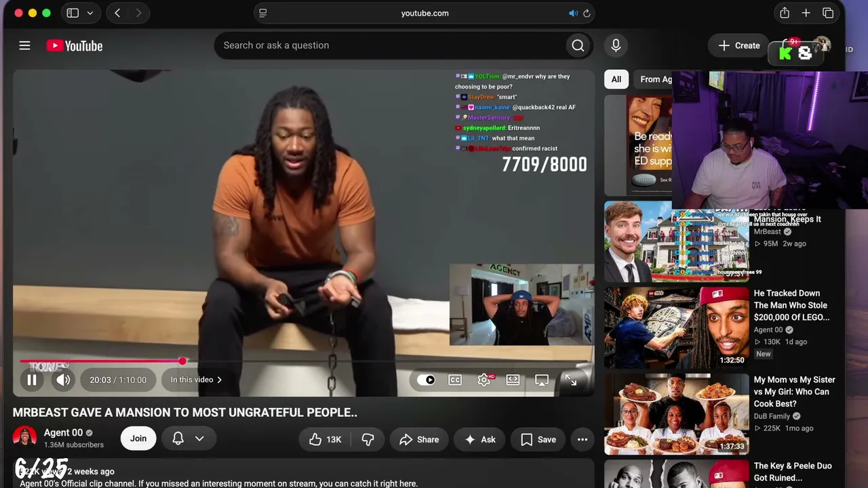
Task: Mute the video with the speaker icon
Action: [x=63, y=380]
